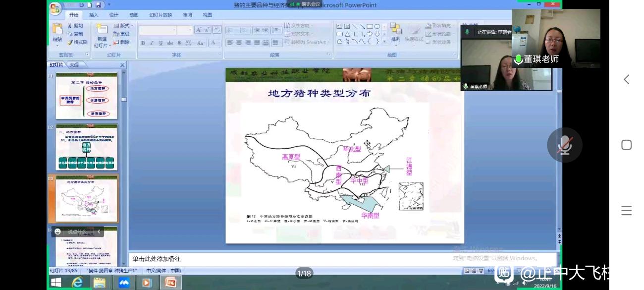Image resolution: width=644 pixels, height=290 pixels.
Task: Expand the 形状效果 shape effects dropdown
Action: [x=439, y=42]
